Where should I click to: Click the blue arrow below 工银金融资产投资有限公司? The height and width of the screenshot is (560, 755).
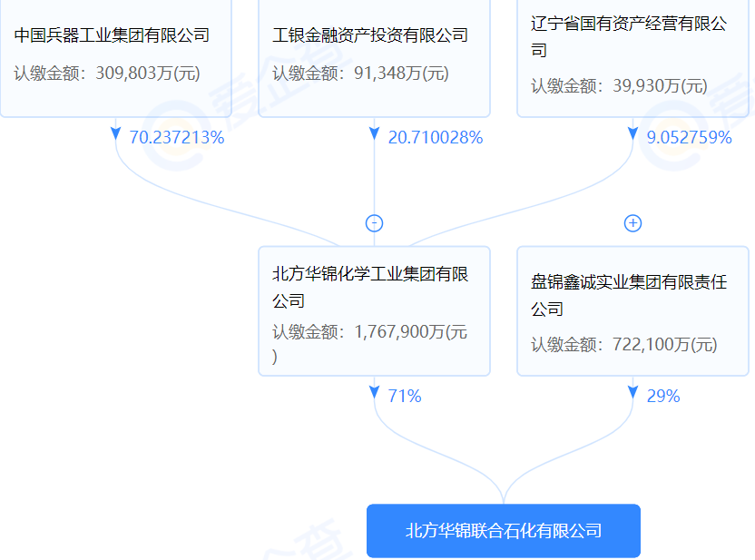point(374,134)
